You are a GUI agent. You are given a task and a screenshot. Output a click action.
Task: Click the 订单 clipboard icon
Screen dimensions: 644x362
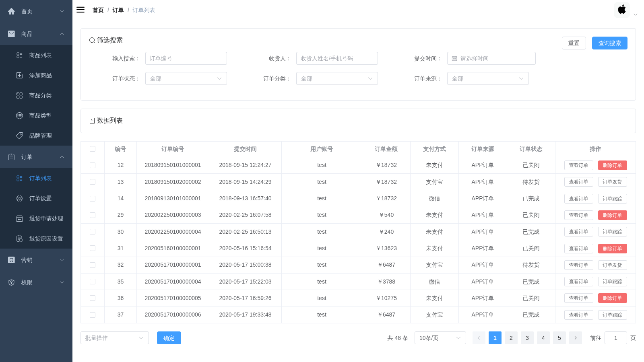click(11, 157)
